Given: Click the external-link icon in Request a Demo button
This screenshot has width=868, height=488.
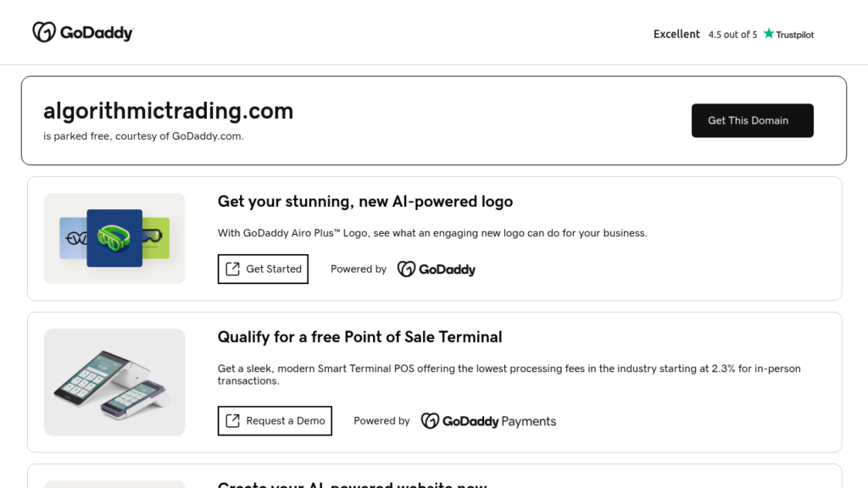Looking at the screenshot, I should tap(231, 420).
